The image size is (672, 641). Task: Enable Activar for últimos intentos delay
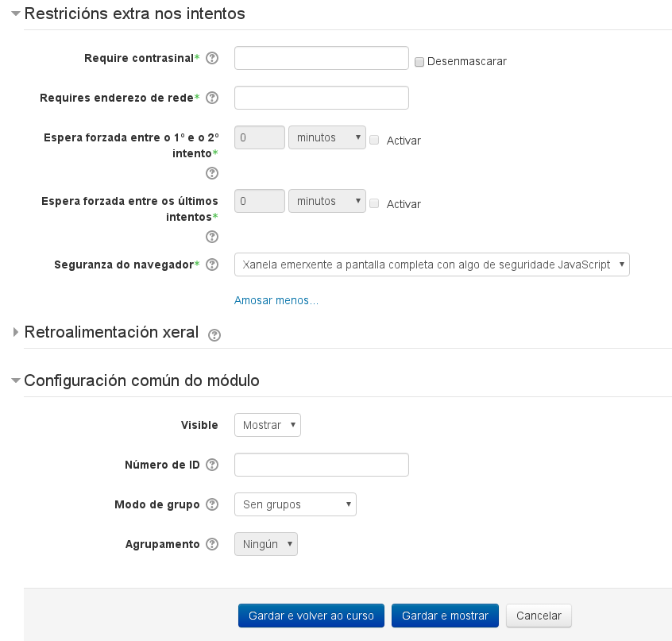click(374, 203)
